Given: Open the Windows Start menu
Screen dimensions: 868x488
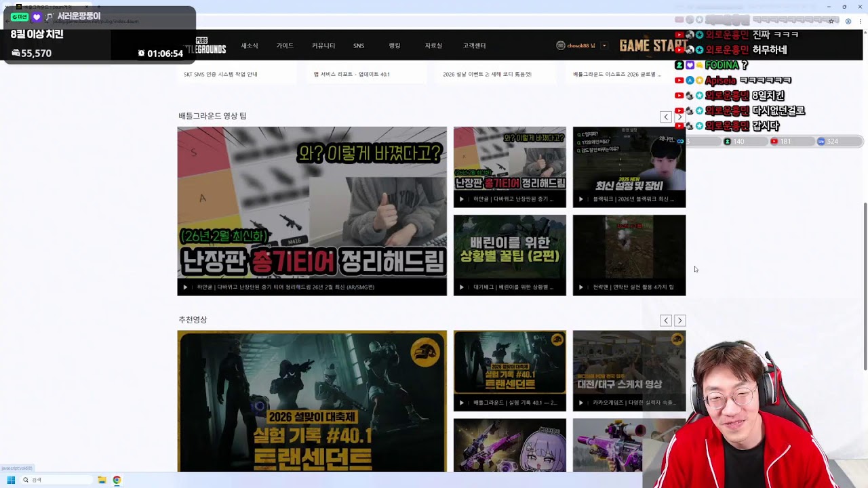Looking at the screenshot, I should click(11, 480).
